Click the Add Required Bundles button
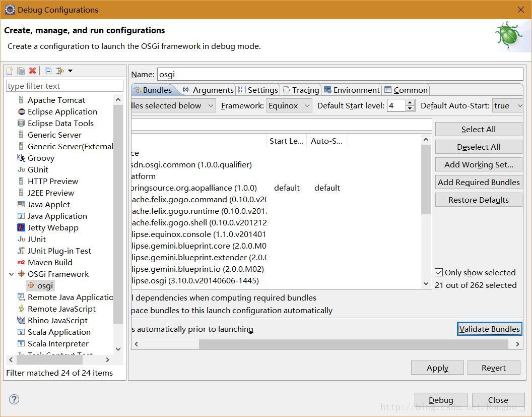 click(x=478, y=182)
